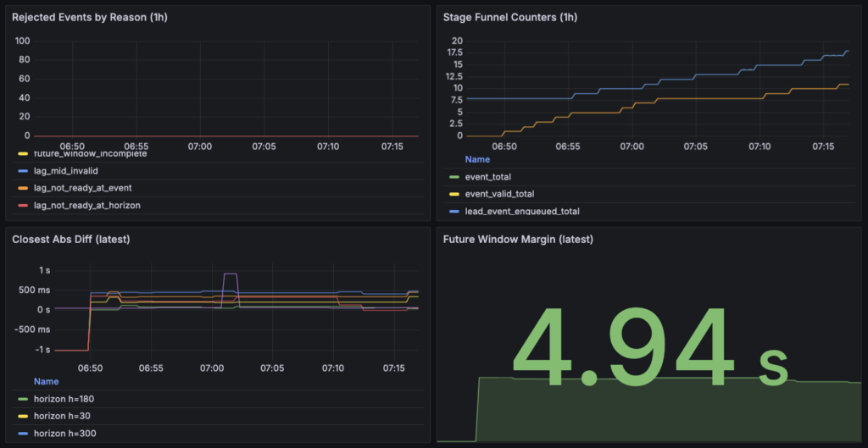Isolate the horizon h=30 series label
Viewport: 868px width, 448px height.
pyautogui.click(x=62, y=417)
